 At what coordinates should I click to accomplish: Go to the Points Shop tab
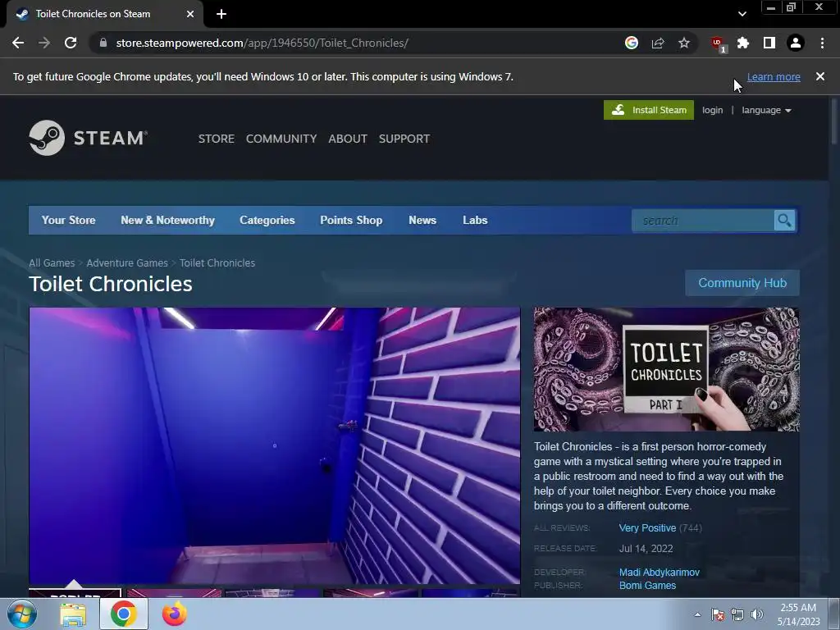point(351,220)
